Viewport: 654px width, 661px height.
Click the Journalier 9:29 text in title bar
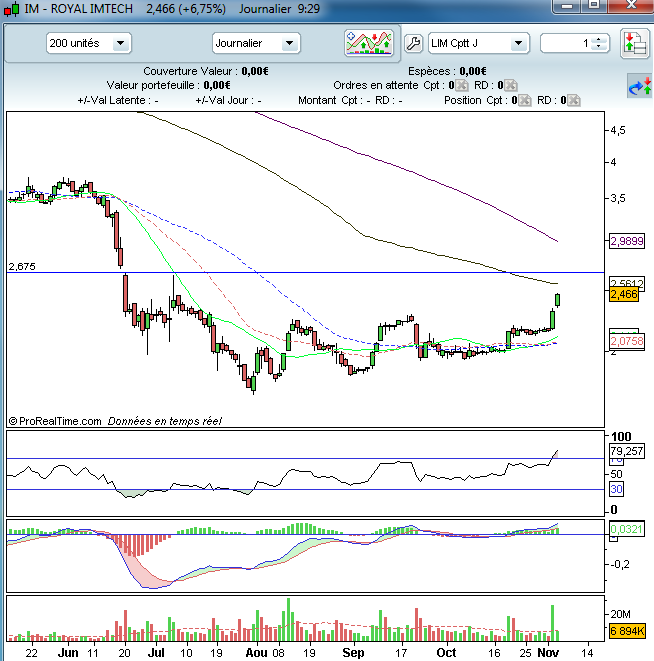279,8
